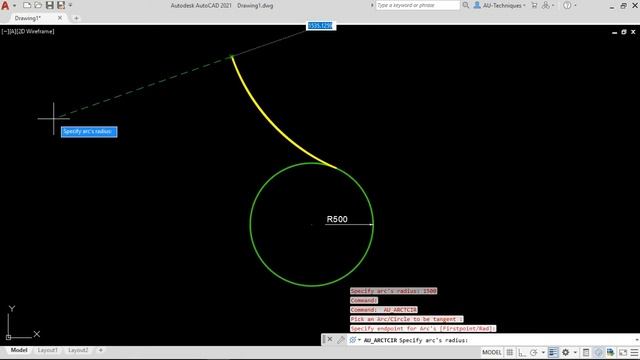The height and width of the screenshot is (360, 640).
Task: Click the keyword search input field
Action: [417, 5]
